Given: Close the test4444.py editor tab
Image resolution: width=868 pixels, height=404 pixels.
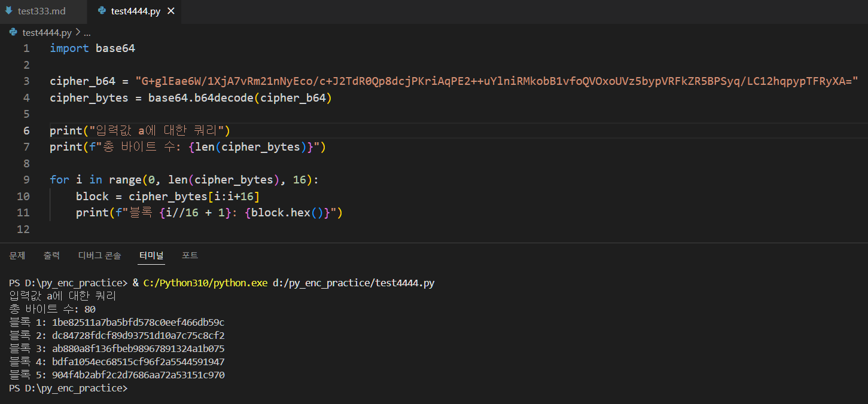Looking at the screenshot, I should point(171,11).
